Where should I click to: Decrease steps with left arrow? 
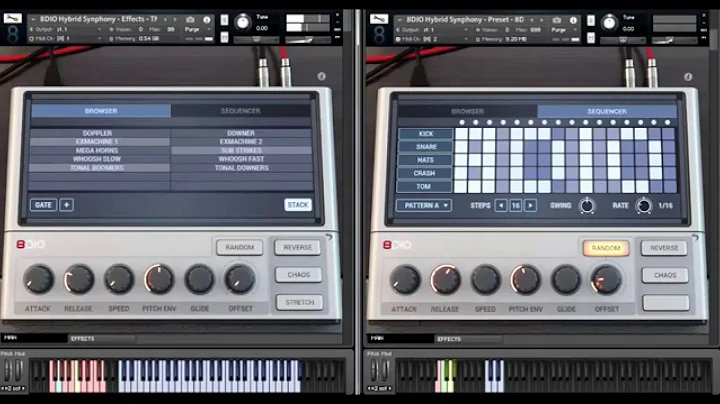click(501, 206)
